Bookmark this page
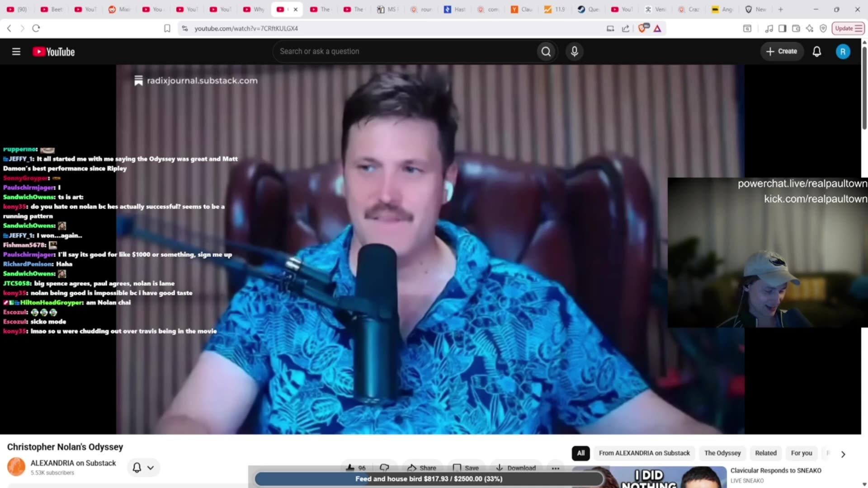Image resolution: width=868 pixels, height=488 pixels. (167, 28)
